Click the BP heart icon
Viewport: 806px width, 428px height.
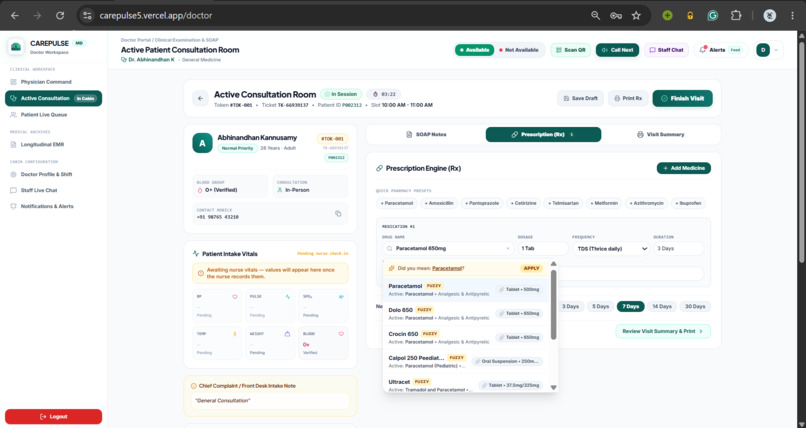235,296
